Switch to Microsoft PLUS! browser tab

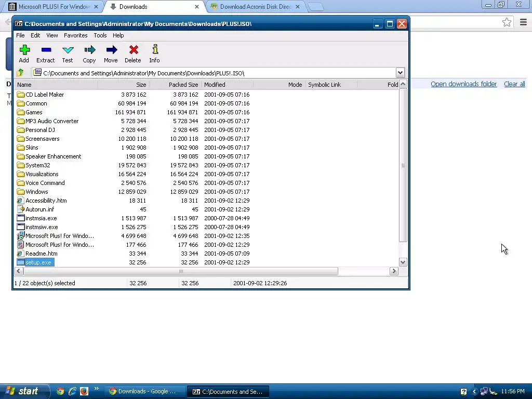point(53,6)
